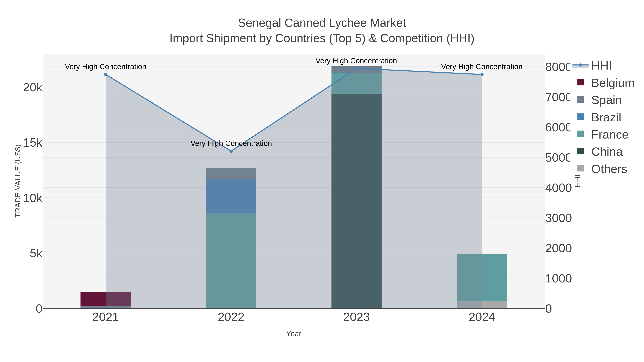Select the 2023 France bar segment
644x362 pixels.
(x=357, y=83)
